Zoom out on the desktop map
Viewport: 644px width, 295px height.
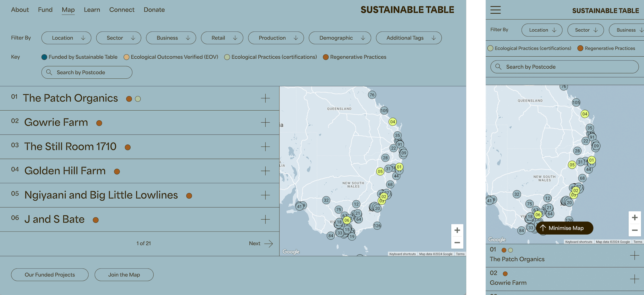coord(457,243)
